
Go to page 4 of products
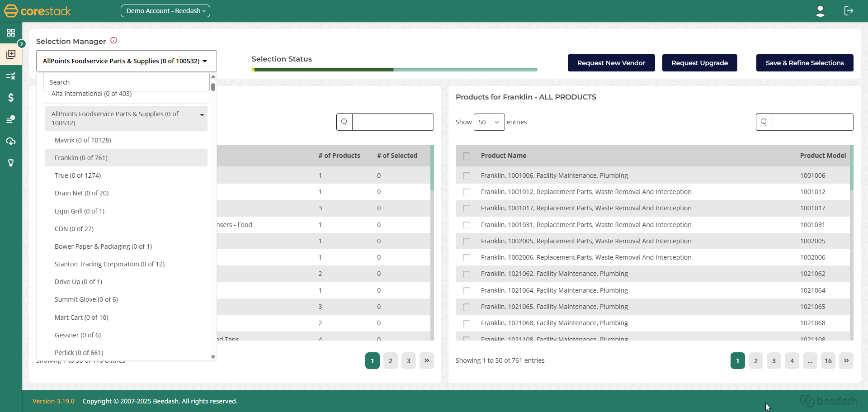pyautogui.click(x=792, y=360)
